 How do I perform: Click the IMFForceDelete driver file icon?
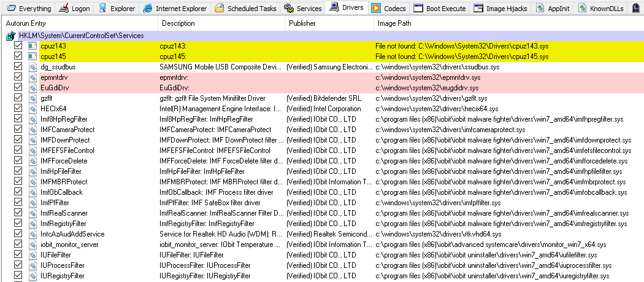point(33,161)
